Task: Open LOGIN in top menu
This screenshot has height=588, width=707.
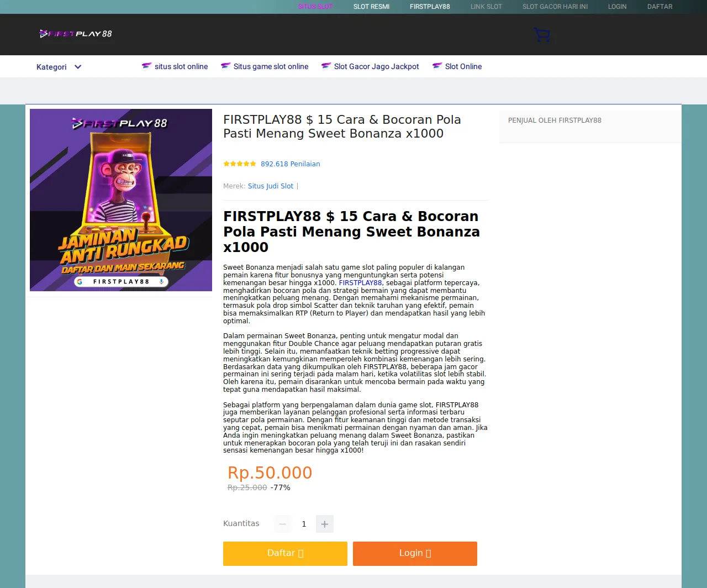Action: coord(618,7)
